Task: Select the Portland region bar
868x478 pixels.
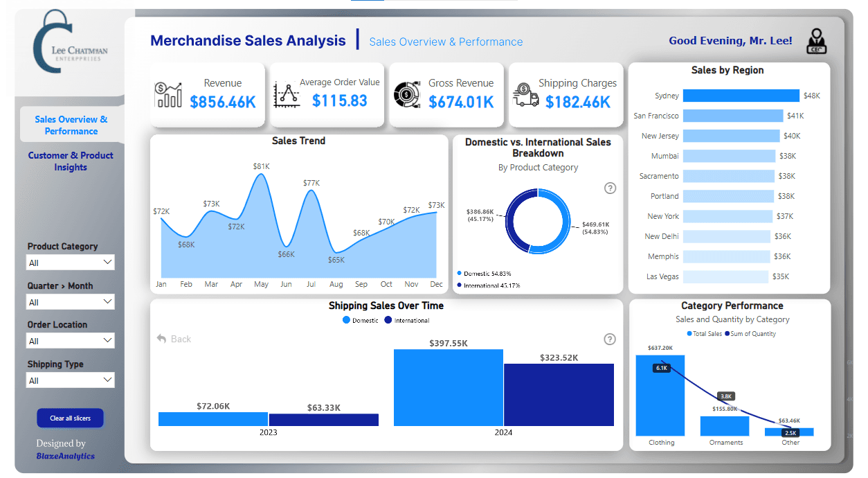Action: click(728, 196)
